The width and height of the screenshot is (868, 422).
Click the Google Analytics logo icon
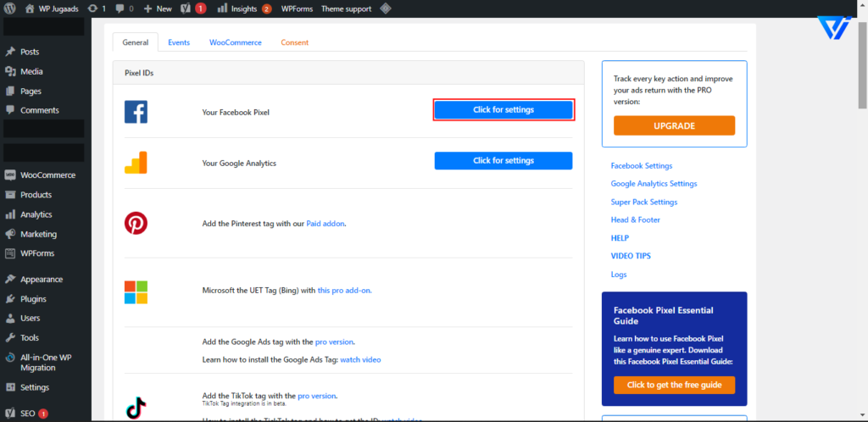pos(136,163)
